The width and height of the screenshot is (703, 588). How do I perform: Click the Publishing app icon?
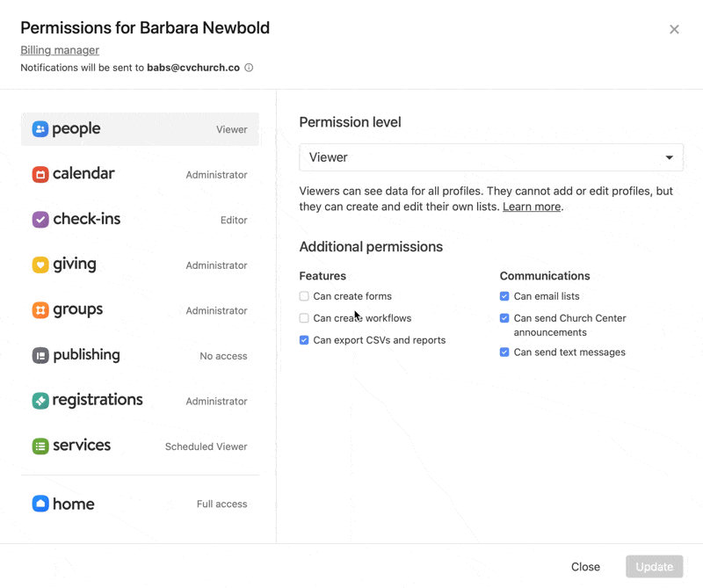coord(40,356)
